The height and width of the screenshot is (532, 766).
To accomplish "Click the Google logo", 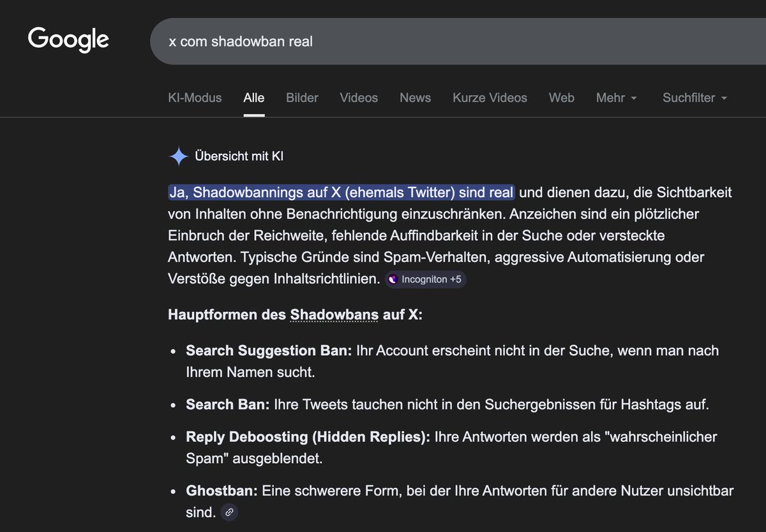I will click(x=68, y=40).
